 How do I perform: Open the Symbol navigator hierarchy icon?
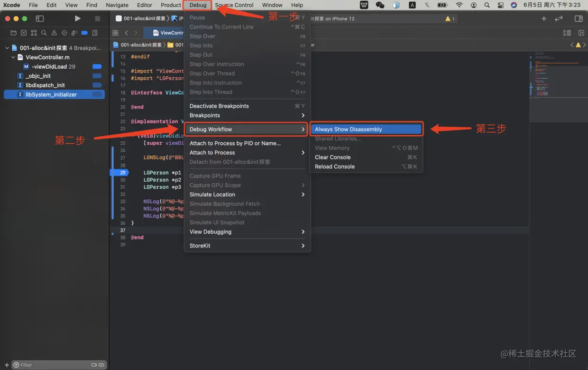coord(34,33)
